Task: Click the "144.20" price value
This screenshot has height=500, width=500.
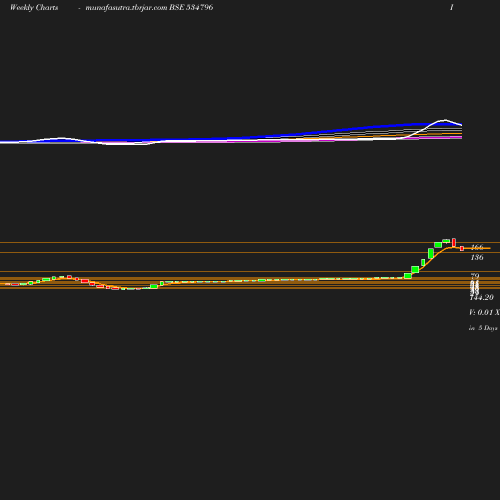Action: click(x=482, y=297)
